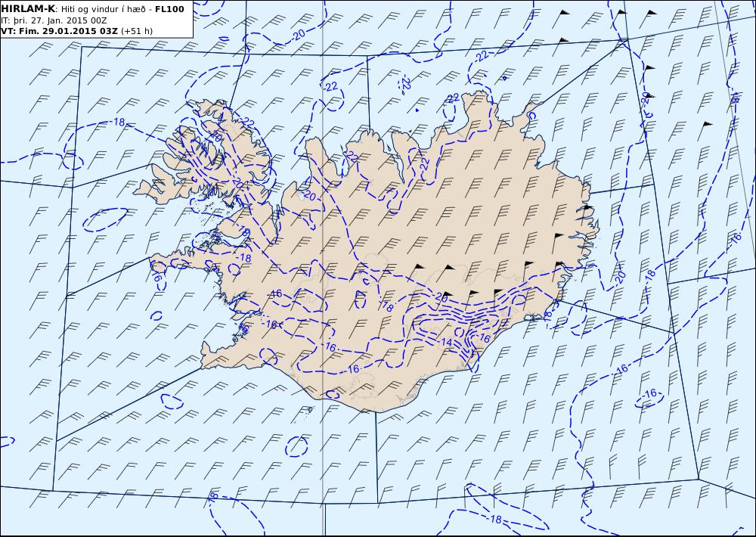756x537 pixels.
Task: Click the small closed -16 contour label offshore southeast
Action: pos(649,393)
